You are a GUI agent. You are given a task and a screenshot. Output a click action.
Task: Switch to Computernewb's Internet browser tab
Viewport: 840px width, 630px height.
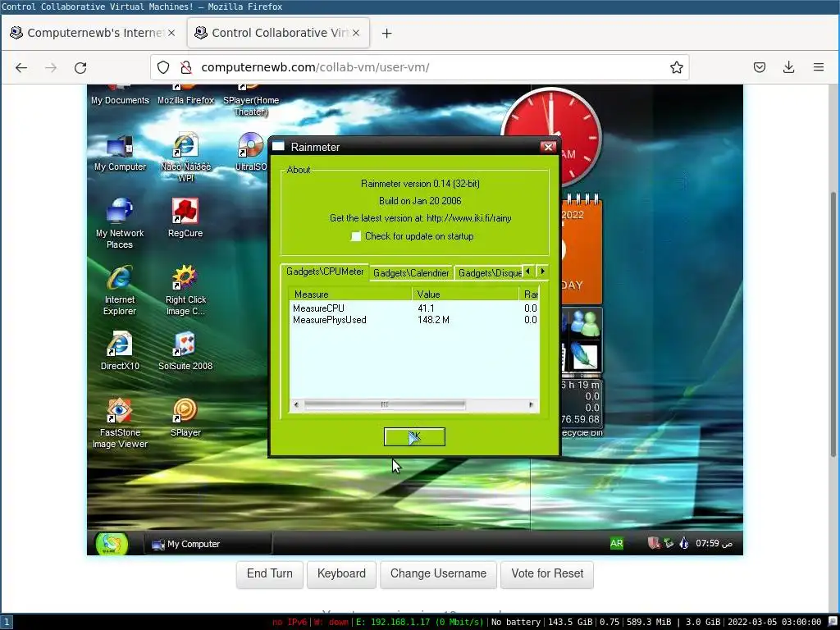pos(92,33)
